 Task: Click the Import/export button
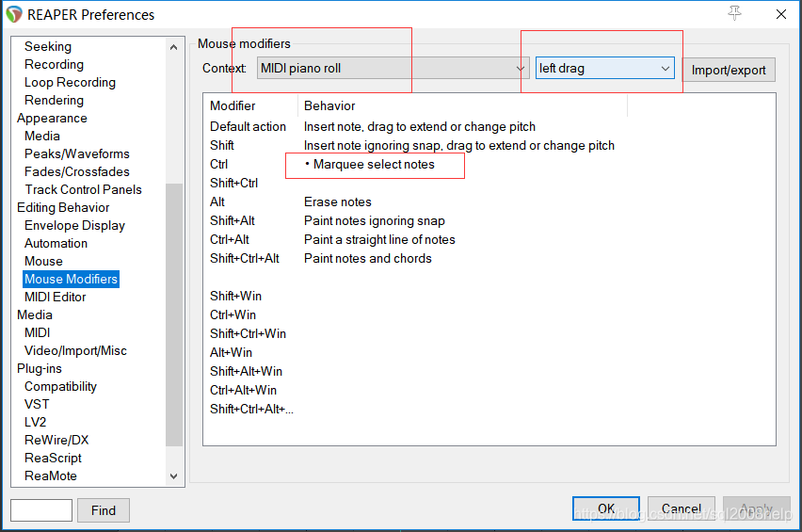729,70
